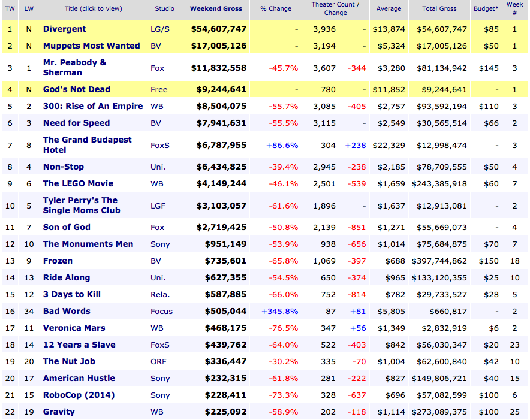Viewport: 530px width, 420px height.
Task: Click the Free studio link
Action: [x=159, y=90]
